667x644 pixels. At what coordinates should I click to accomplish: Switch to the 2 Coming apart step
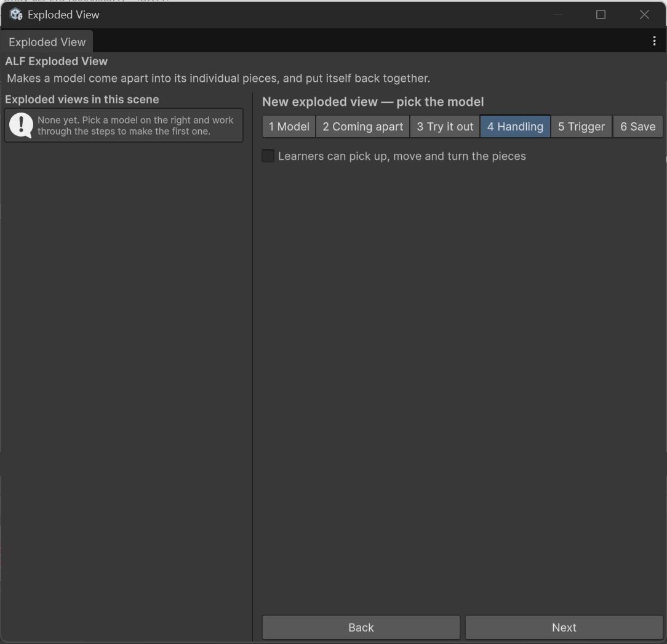click(363, 127)
